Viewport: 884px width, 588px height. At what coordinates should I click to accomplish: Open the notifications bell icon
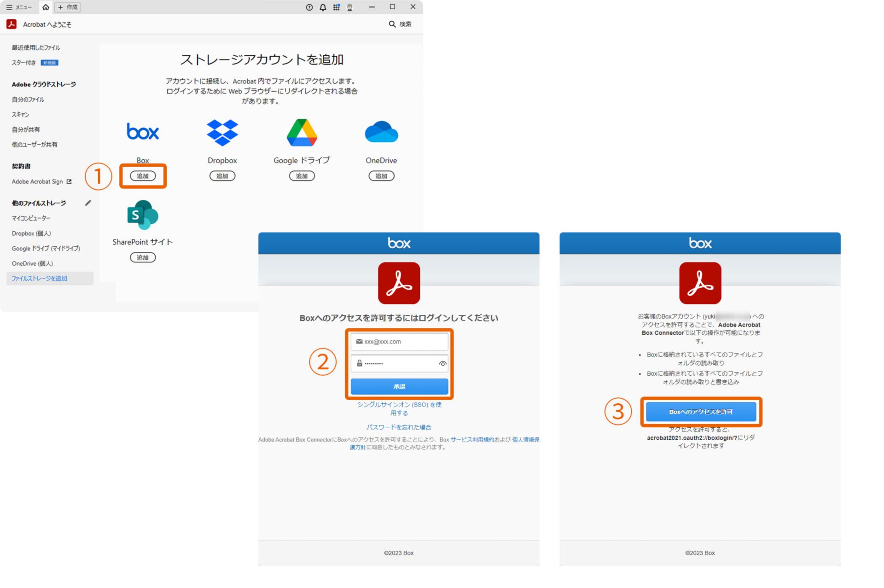[x=323, y=7]
